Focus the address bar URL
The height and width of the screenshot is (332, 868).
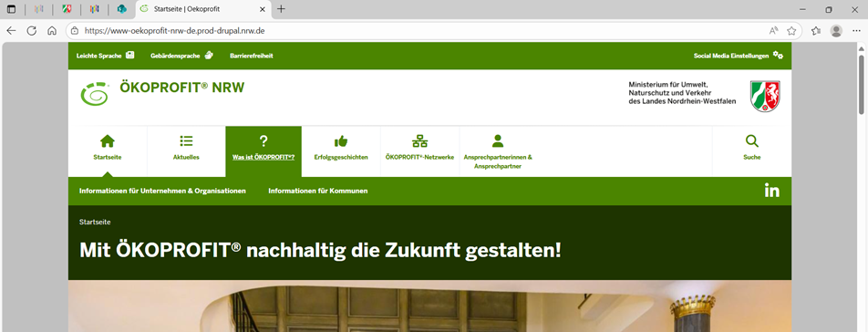pyautogui.click(x=174, y=31)
